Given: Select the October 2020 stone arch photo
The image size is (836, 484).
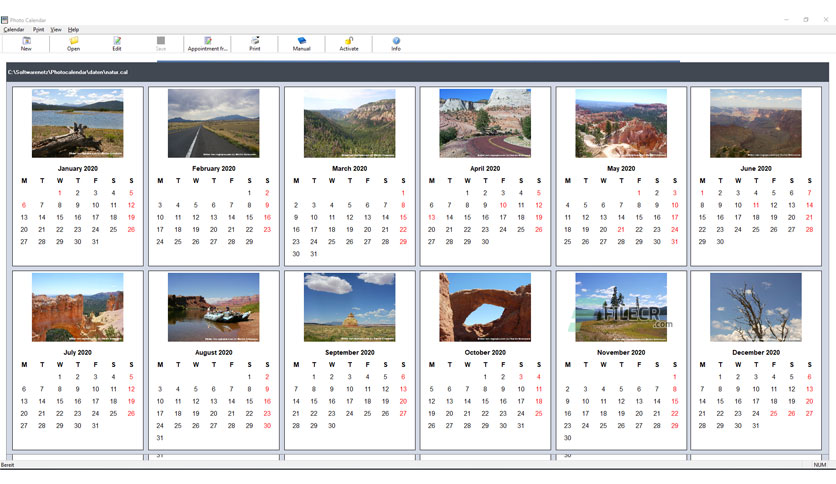Looking at the screenshot, I should tap(485, 307).
